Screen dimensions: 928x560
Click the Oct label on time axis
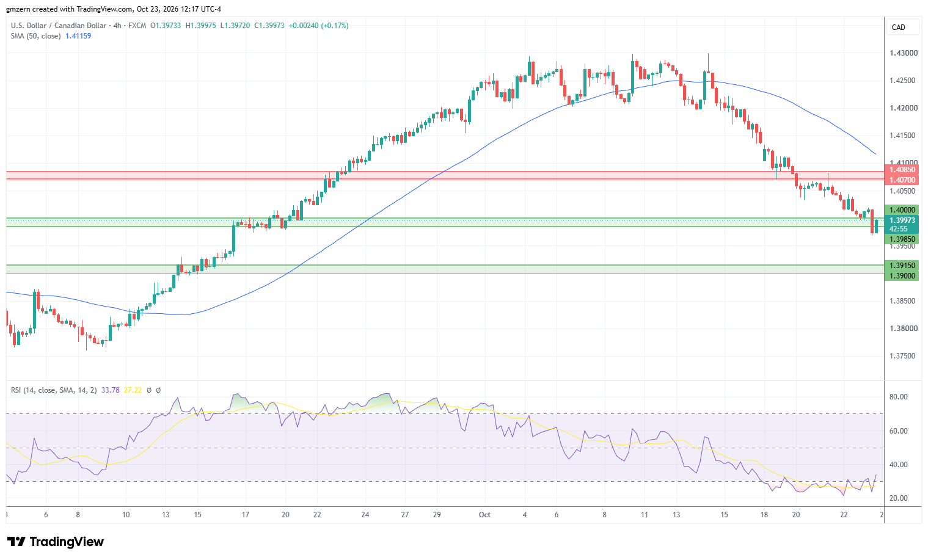[484, 515]
